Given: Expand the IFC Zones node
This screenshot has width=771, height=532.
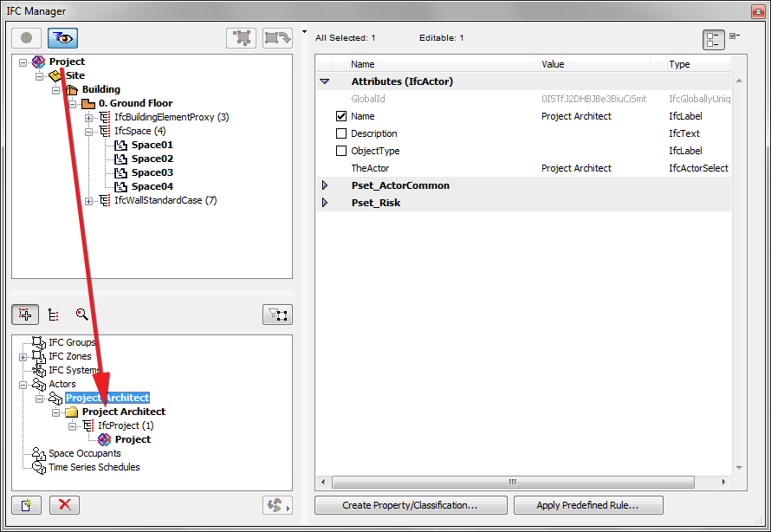Looking at the screenshot, I should point(23,357).
